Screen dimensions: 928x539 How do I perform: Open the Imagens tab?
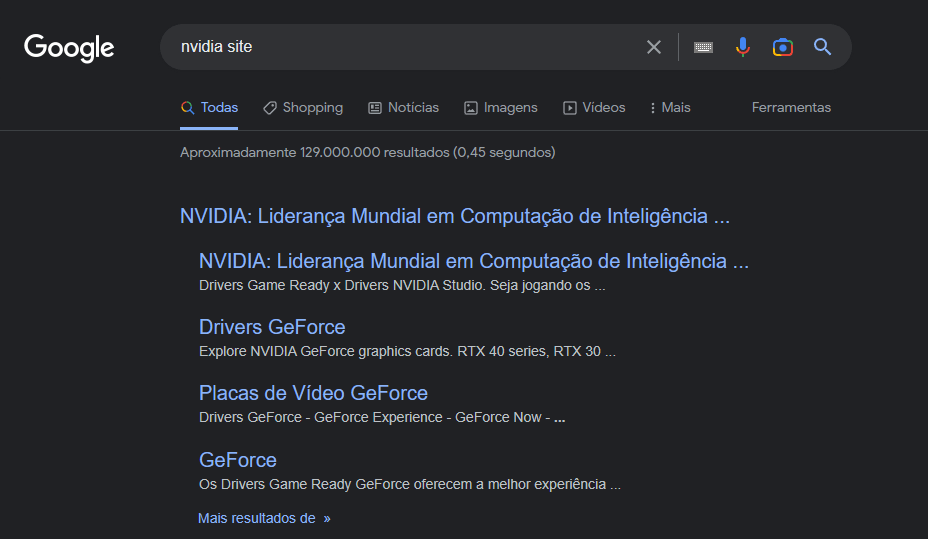(501, 108)
